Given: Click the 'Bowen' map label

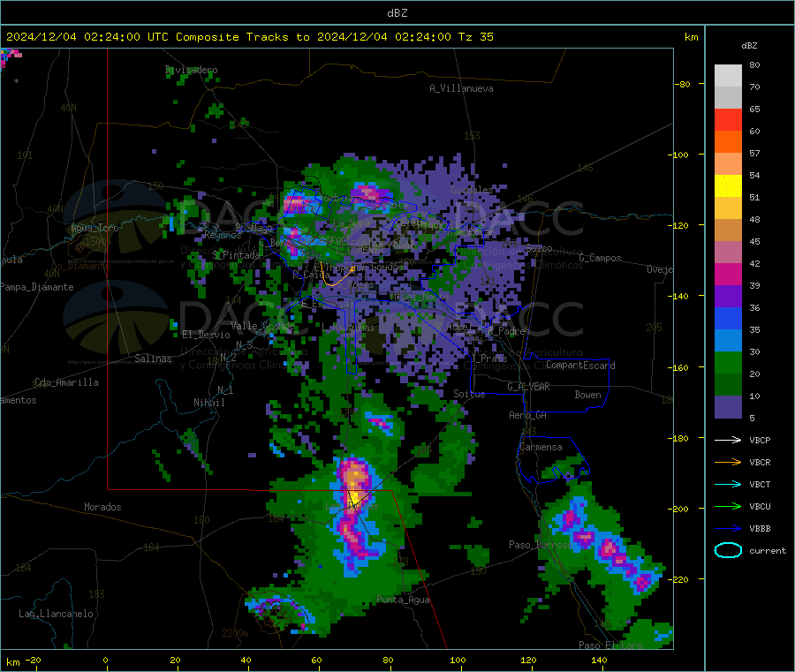Looking at the screenshot, I should [x=587, y=395].
